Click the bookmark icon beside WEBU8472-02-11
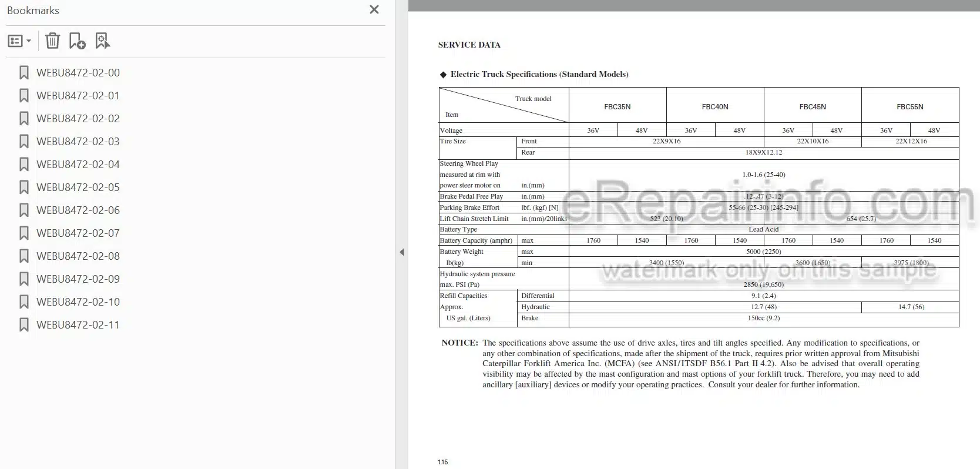 tap(24, 325)
